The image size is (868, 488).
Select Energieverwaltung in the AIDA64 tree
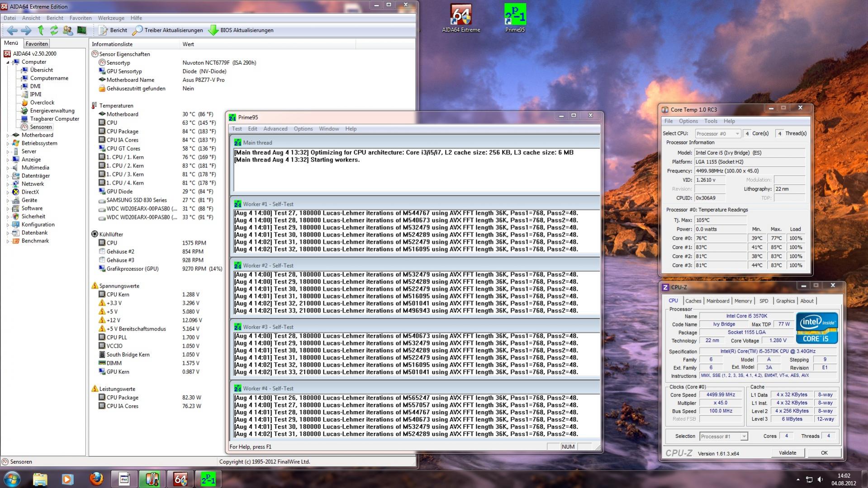(52, 111)
